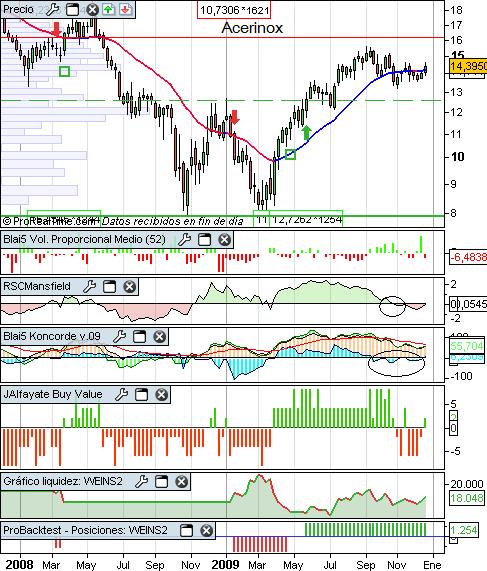This screenshot has height=571, width=487.
Task: Click the 10,7306*1621 label box
Action: coord(234,10)
